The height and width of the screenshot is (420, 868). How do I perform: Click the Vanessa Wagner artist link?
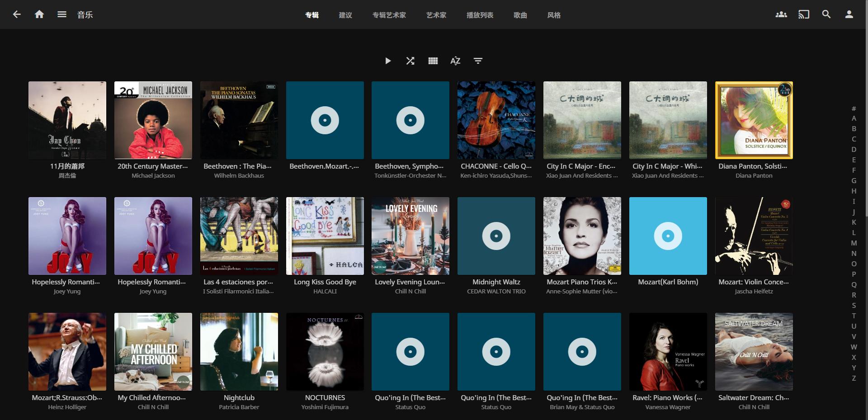point(668,407)
